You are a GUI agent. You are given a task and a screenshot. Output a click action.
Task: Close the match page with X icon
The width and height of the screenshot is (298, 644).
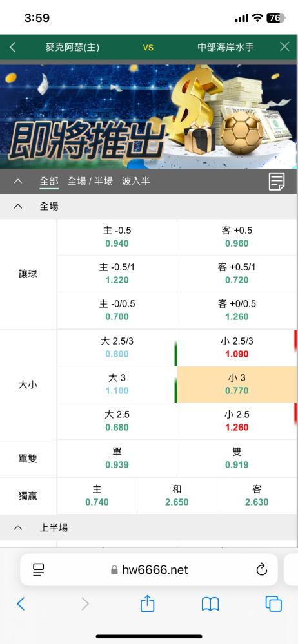coord(284,46)
